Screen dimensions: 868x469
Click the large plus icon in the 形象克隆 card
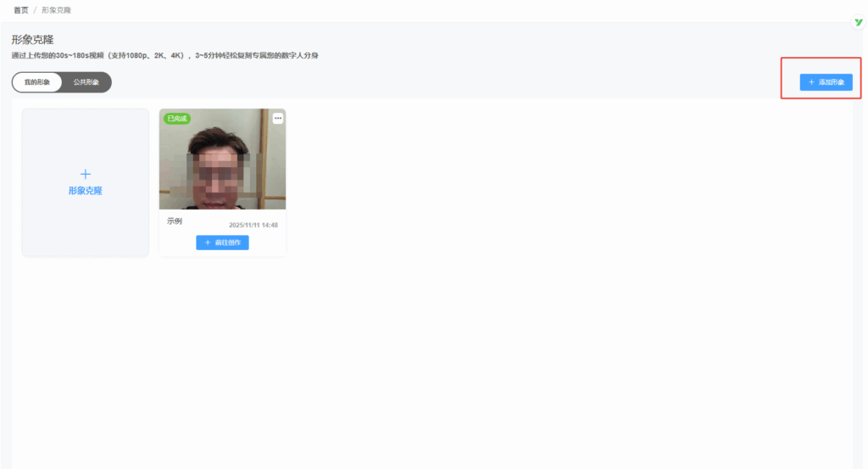click(x=85, y=174)
